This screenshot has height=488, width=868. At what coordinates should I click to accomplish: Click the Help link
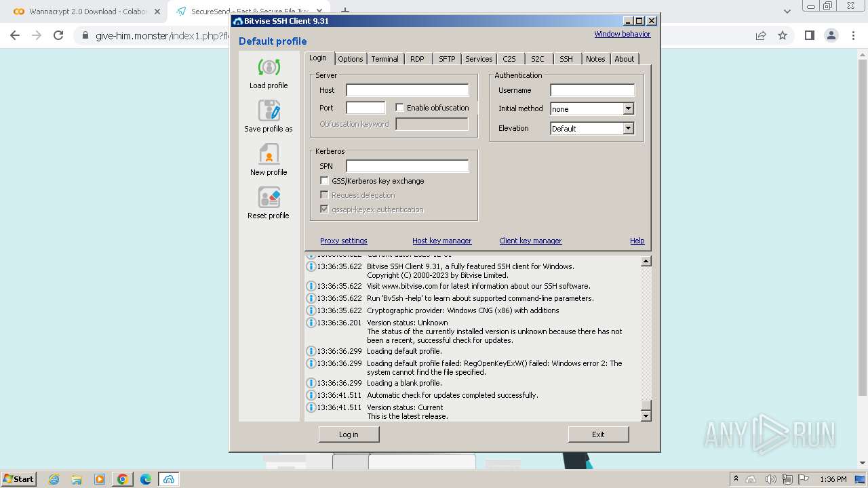pos(637,241)
